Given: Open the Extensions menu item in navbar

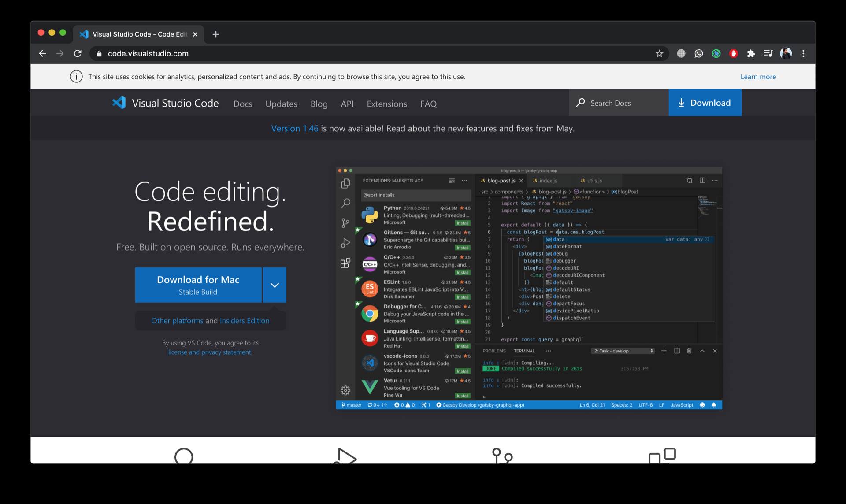Looking at the screenshot, I should pyautogui.click(x=386, y=103).
